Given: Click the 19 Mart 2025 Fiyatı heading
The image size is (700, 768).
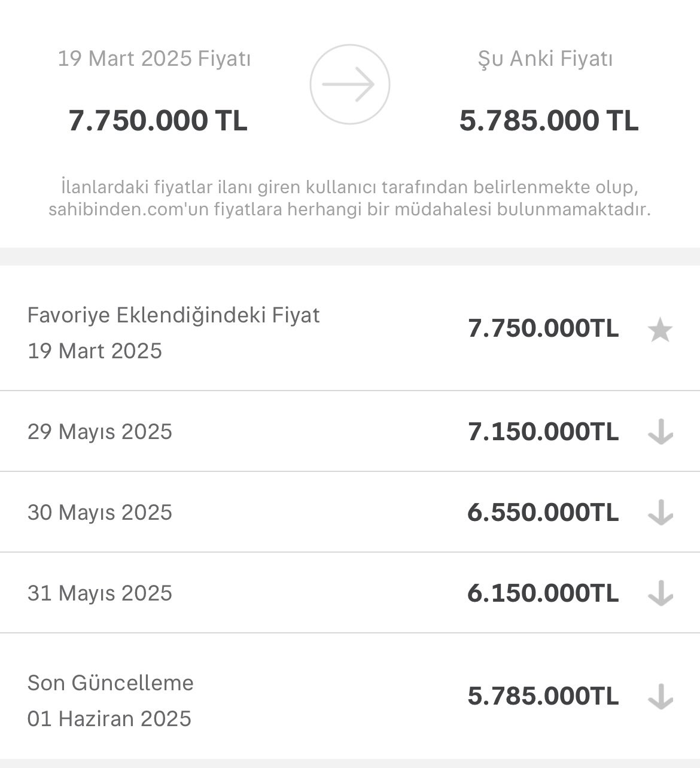Looking at the screenshot, I should pyautogui.click(x=154, y=59).
